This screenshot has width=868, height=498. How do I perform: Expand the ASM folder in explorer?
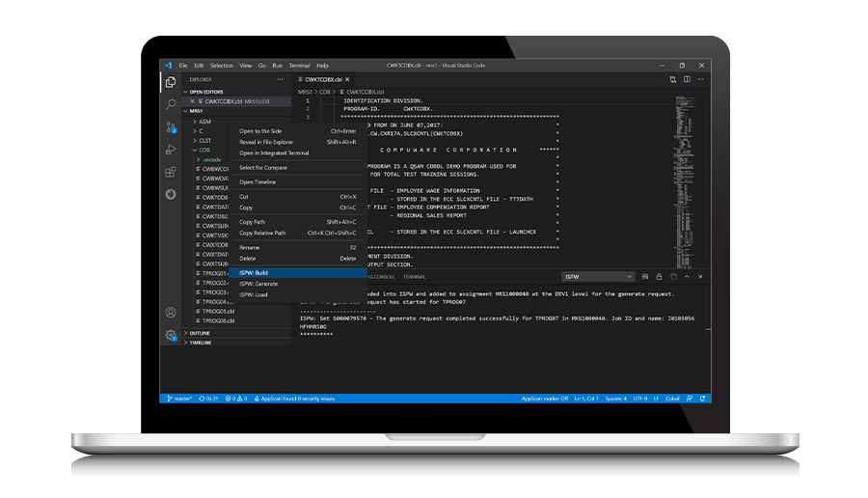pyautogui.click(x=204, y=122)
